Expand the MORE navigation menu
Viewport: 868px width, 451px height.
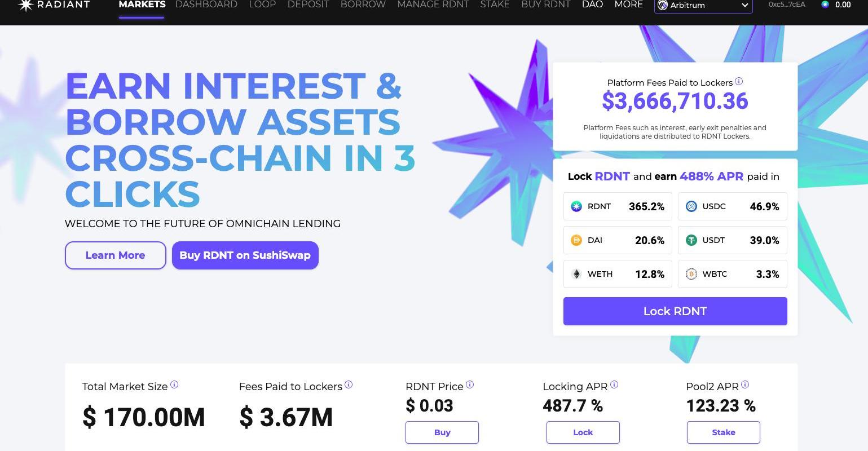(628, 5)
